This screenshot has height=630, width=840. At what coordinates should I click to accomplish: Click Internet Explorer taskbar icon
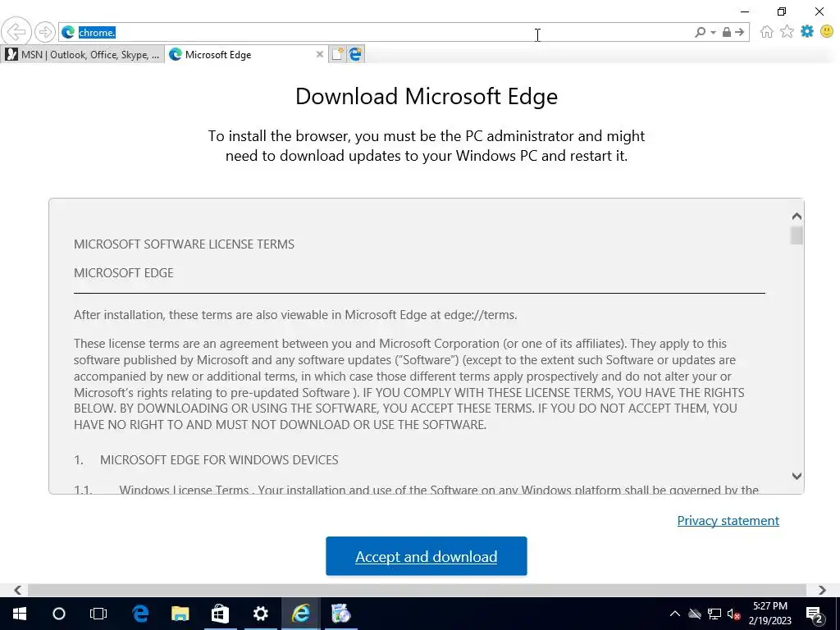click(x=300, y=614)
